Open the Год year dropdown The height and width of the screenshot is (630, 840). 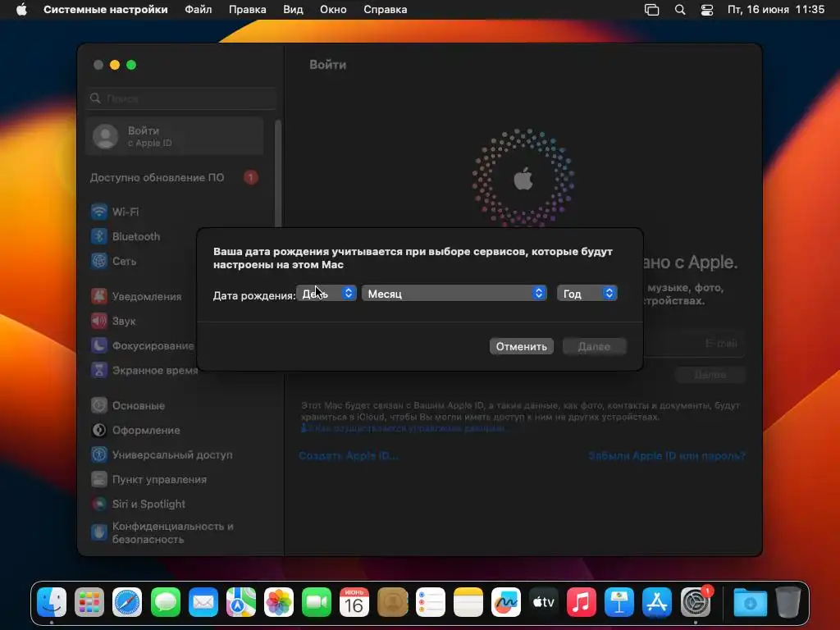point(587,294)
